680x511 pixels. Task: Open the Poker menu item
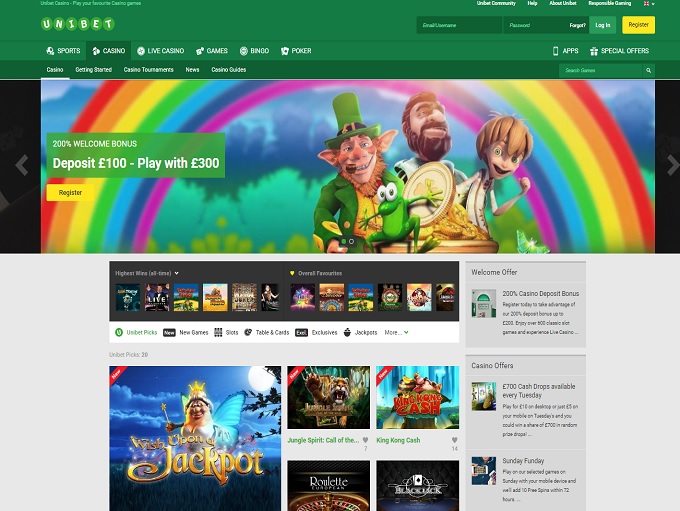[x=296, y=50]
